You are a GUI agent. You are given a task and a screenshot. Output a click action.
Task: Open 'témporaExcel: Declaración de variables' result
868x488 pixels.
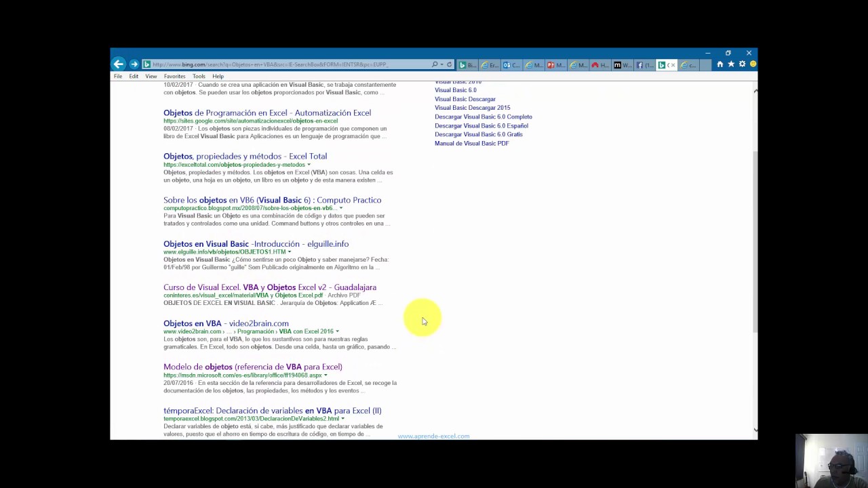[272, 411]
